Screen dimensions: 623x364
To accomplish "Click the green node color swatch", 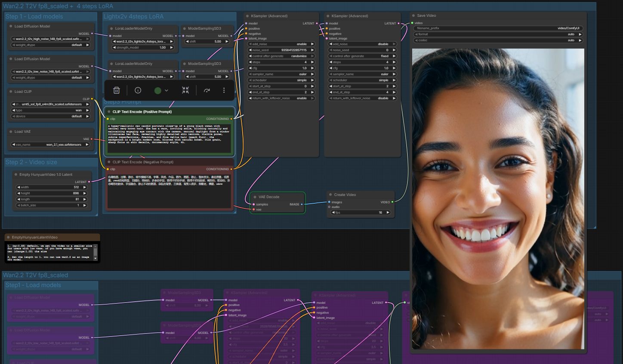I will pos(157,91).
